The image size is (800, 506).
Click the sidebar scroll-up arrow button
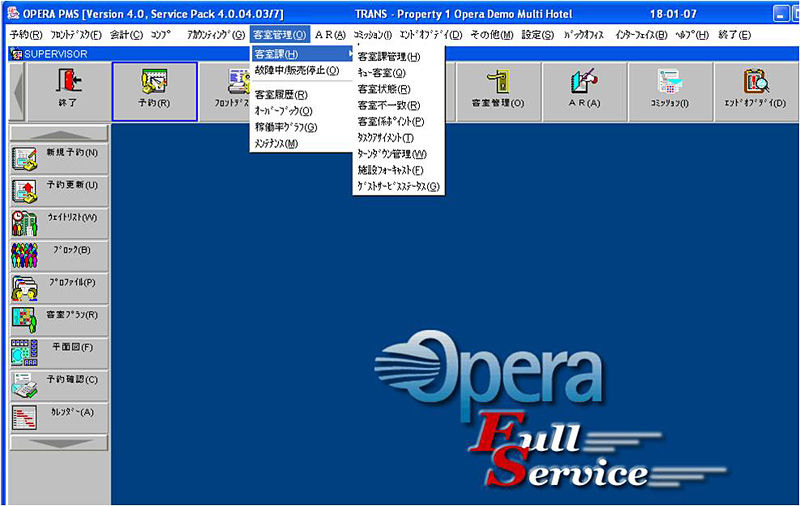pos(59,134)
